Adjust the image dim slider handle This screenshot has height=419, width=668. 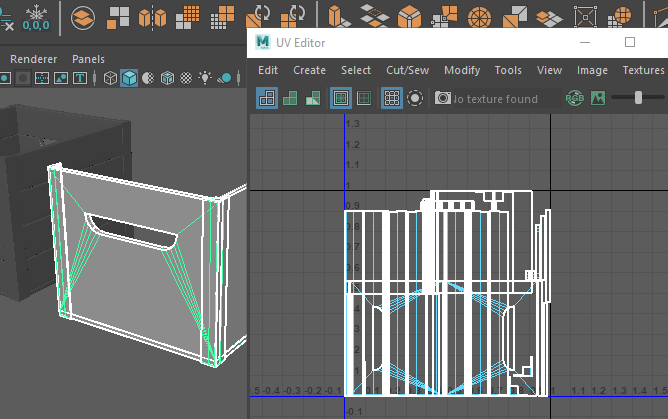(638, 98)
